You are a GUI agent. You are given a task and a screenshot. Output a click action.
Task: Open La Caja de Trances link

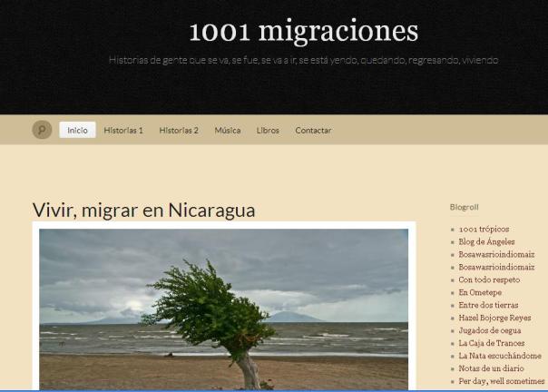click(x=492, y=343)
